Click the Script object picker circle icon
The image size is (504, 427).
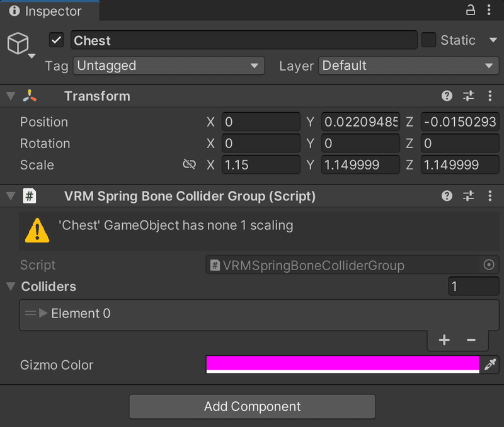488,265
